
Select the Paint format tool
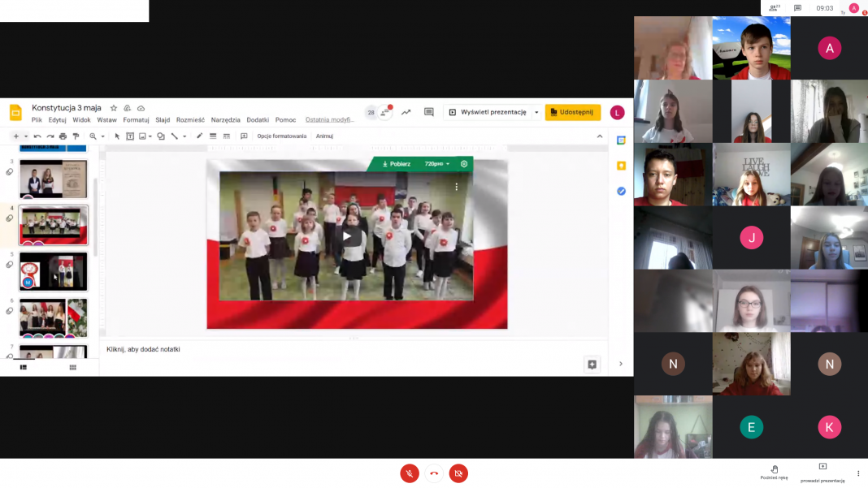[76, 136]
